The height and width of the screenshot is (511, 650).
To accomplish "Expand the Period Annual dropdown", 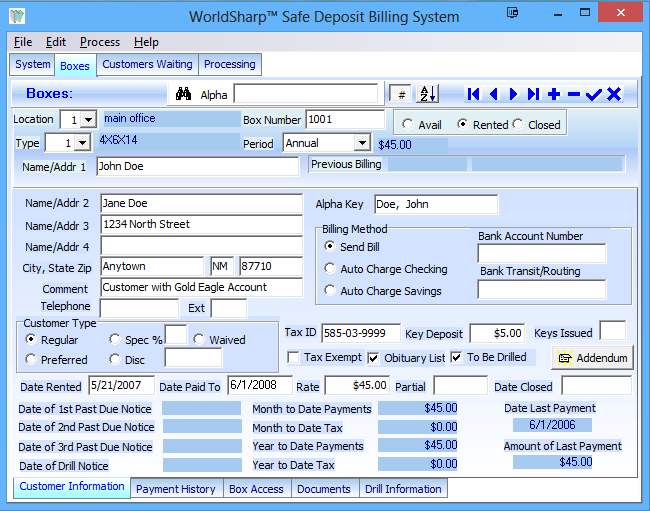I will point(361,144).
